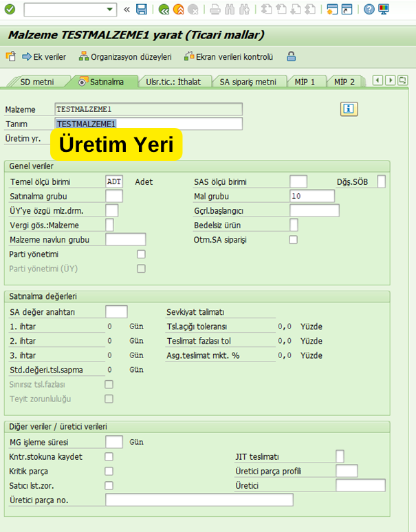
Task: Tick the Otm.SA siparişi checkbox
Action: (x=294, y=240)
